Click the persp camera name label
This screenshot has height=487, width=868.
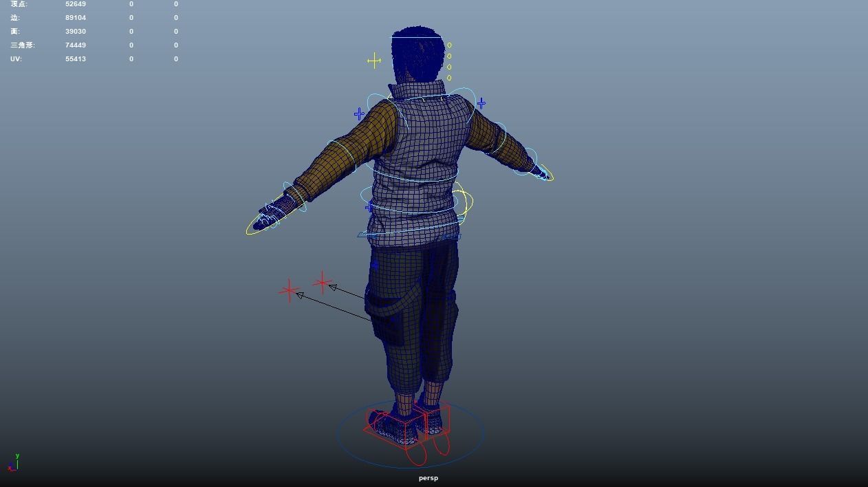coord(428,478)
